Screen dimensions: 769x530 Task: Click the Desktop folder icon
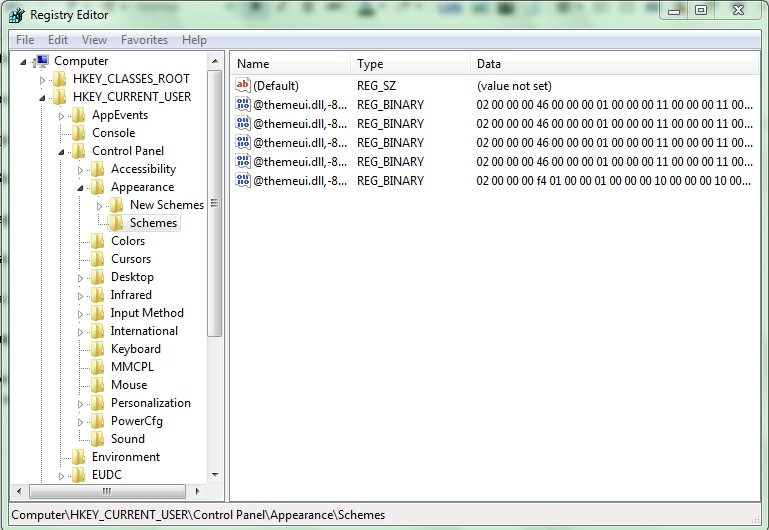pos(98,277)
